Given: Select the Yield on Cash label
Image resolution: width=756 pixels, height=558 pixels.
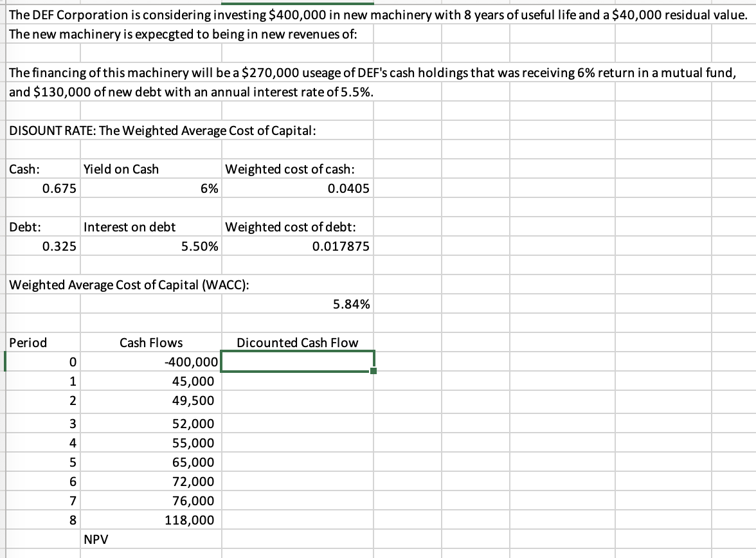Looking at the screenshot, I should pos(121,169).
